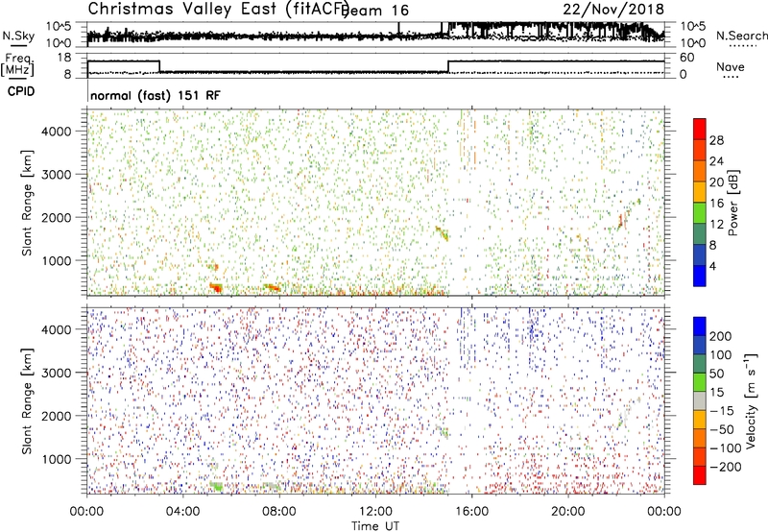
Task: Click the N.Search legend label
Action: pyautogui.click(x=741, y=36)
